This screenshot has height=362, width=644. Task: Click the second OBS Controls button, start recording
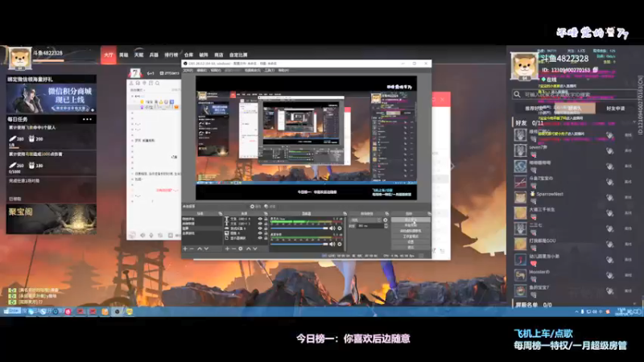(411, 225)
